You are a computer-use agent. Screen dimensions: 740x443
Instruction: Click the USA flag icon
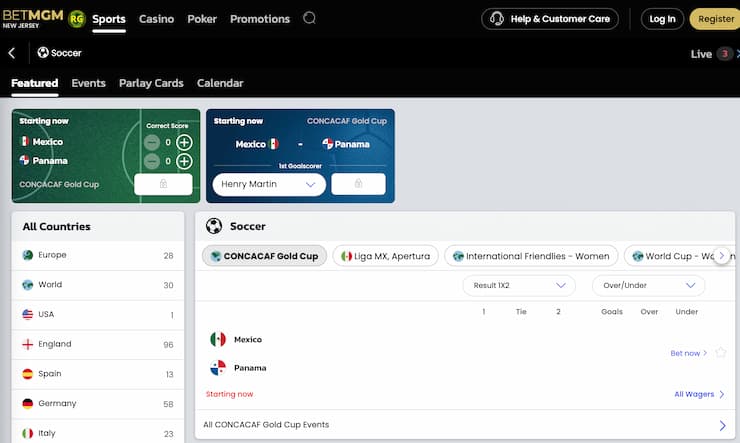pyautogui.click(x=27, y=315)
